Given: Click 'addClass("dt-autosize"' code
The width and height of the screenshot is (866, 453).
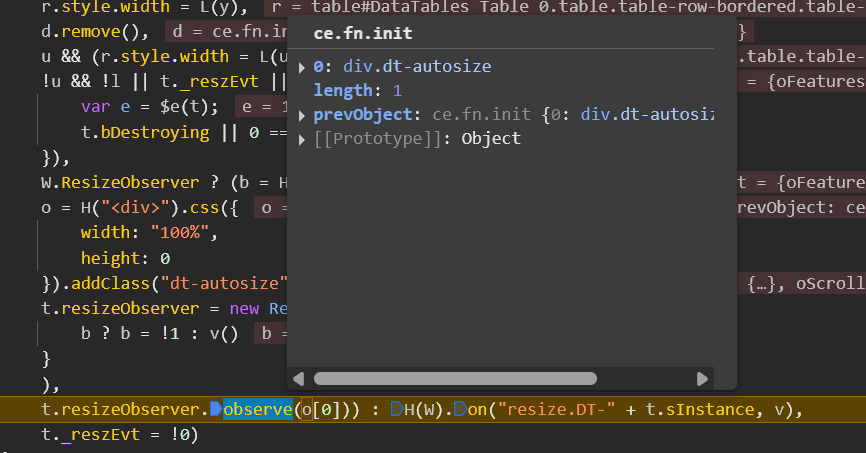Looking at the screenshot, I should point(179,283).
